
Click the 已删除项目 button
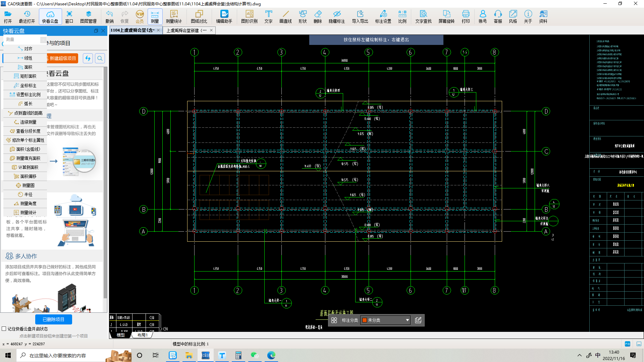[54, 319]
